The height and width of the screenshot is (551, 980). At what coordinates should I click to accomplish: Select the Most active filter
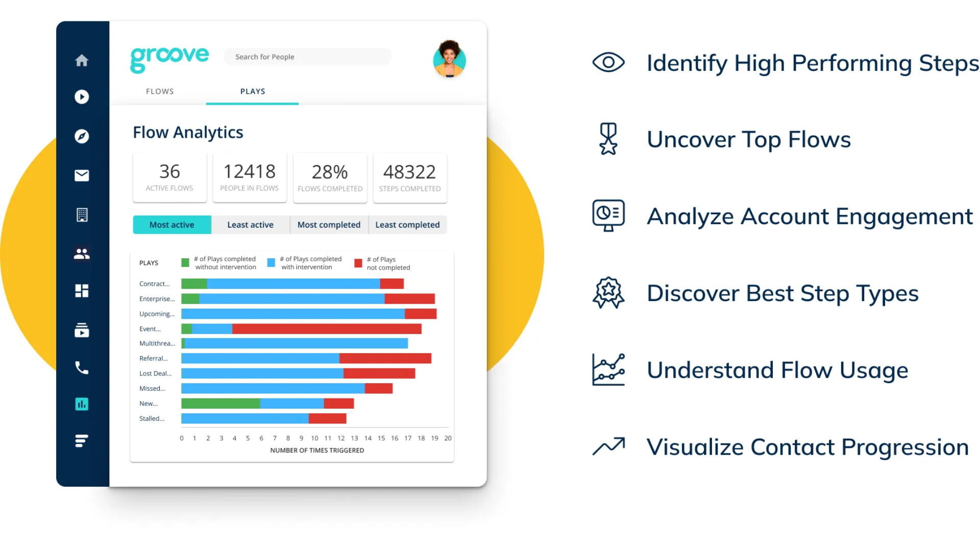coord(172,225)
